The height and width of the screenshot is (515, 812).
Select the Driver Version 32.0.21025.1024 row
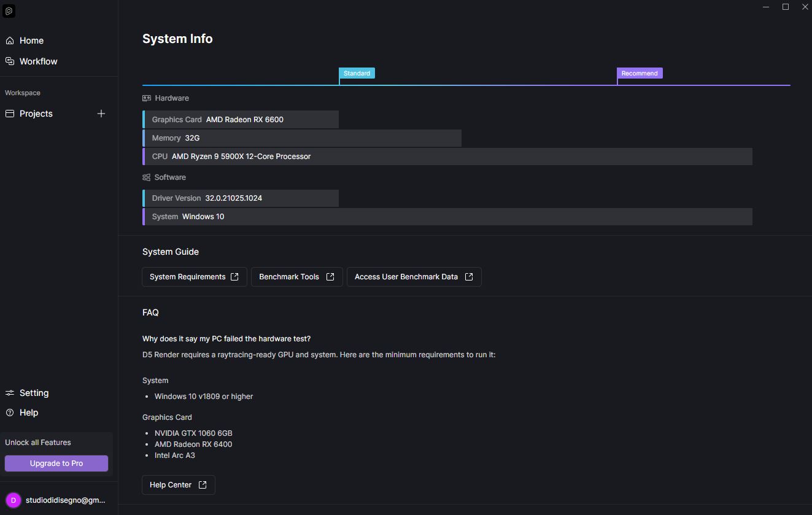click(241, 198)
